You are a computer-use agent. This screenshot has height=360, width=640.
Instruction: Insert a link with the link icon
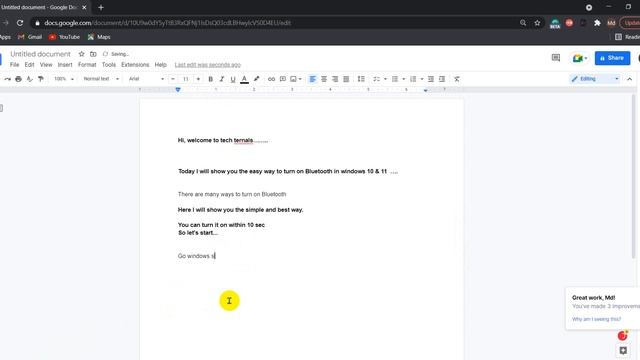click(271, 79)
